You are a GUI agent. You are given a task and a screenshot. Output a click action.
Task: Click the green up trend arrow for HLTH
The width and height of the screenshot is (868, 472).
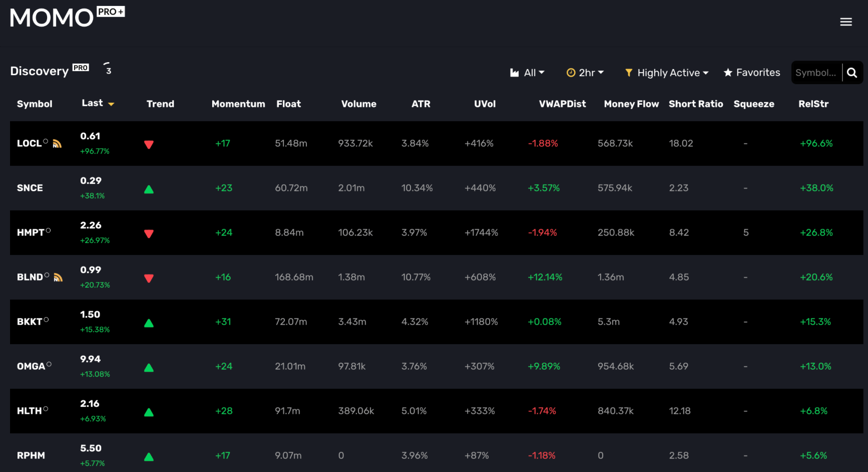click(149, 412)
